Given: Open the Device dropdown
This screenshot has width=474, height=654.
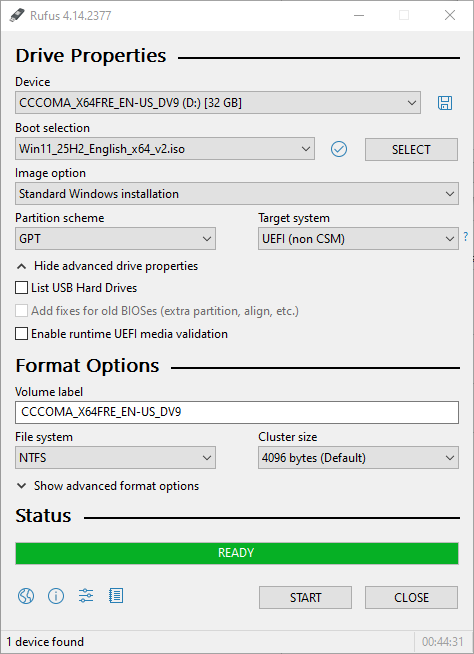Looking at the screenshot, I should (218, 103).
